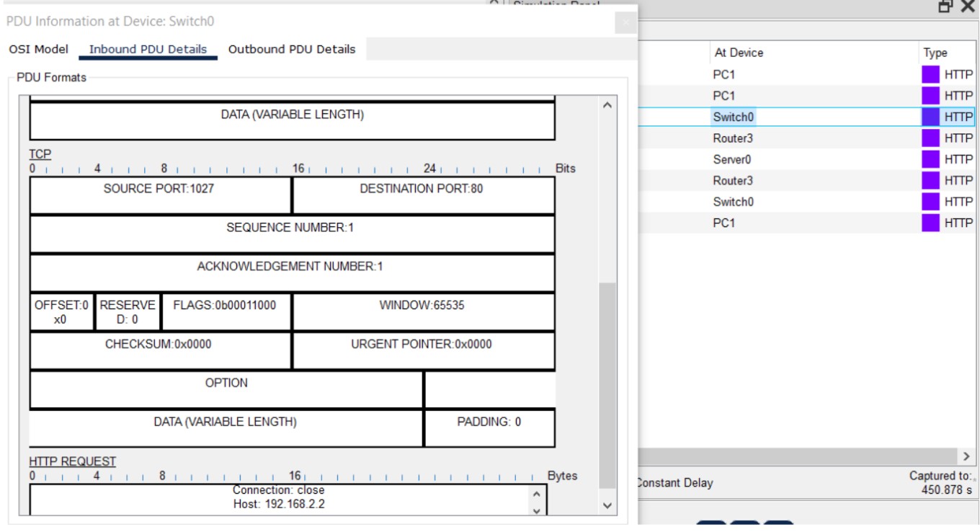Image resolution: width=980 pixels, height=532 pixels.
Task: Click the HTTP swatch in highlighted Switch0 row
Action: tap(931, 117)
